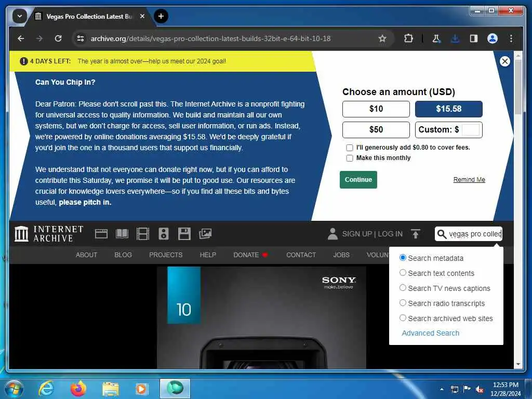
Task: Open the tab search dropdown chevron
Action: 20,16
